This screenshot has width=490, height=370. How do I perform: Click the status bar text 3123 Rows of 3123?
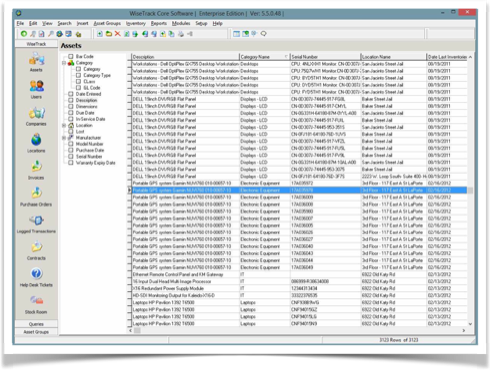399,340
